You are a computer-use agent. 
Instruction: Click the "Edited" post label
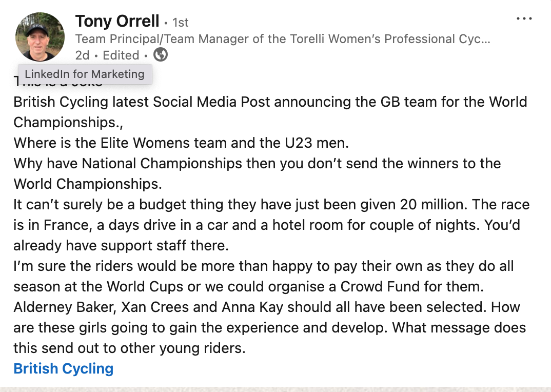(121, 55)
